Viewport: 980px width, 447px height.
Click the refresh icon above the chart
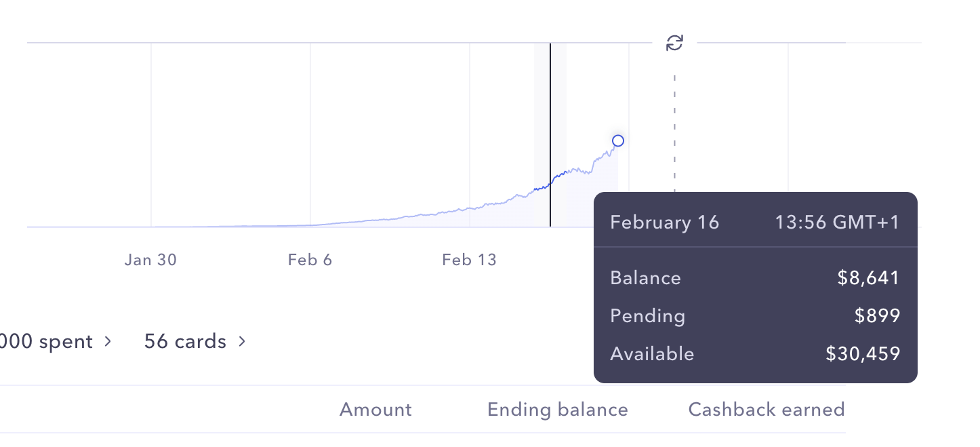(674, 43)
